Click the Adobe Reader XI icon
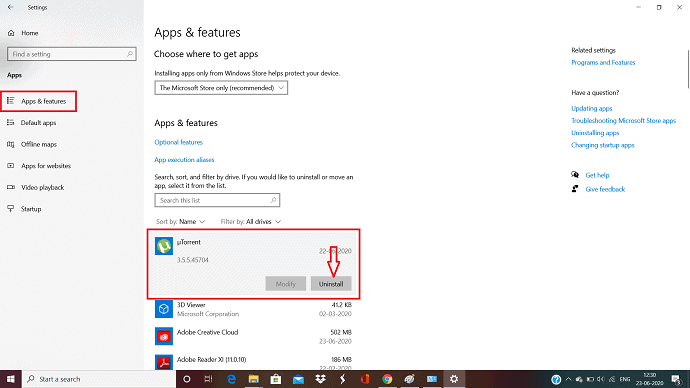690x388 pixels. click(164, 363)
